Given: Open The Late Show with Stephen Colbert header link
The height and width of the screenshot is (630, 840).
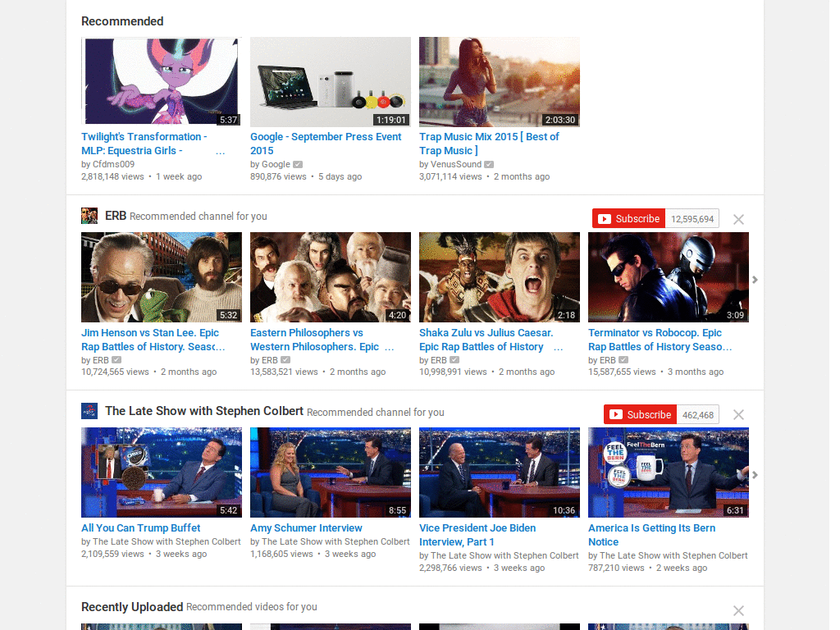Looking at the screenshot, I should [204, 411].
